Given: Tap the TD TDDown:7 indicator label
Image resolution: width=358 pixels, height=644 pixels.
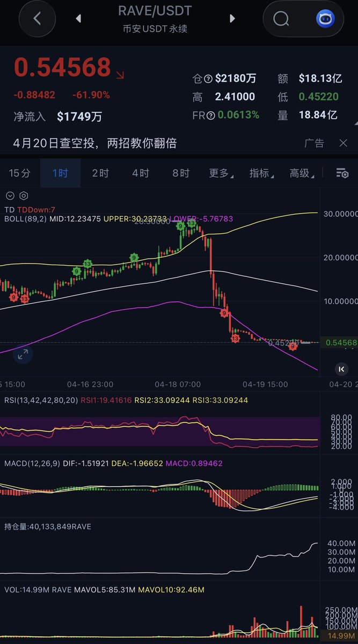Looking at the screenshot, I should (x=30, y=210).
